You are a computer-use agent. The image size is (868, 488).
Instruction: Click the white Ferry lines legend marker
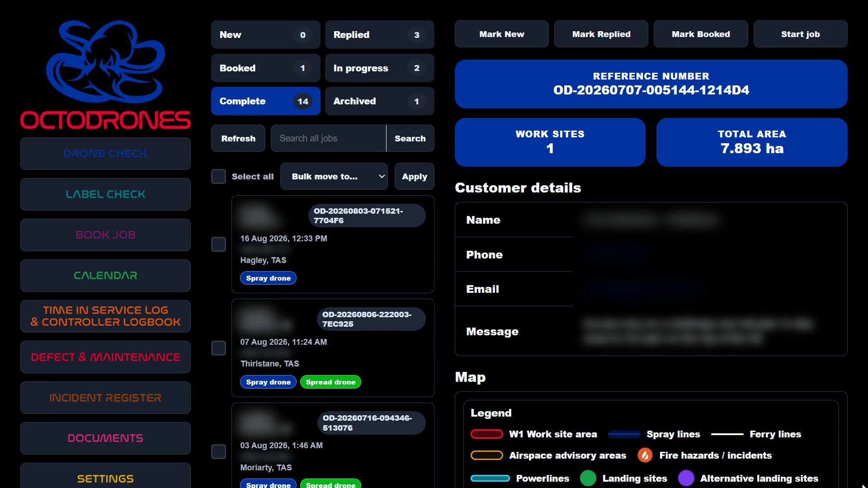coord(727,434)
